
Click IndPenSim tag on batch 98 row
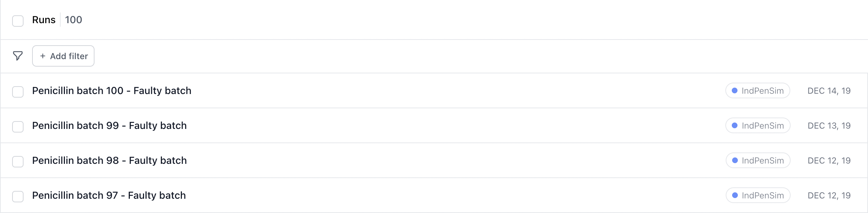758,161
